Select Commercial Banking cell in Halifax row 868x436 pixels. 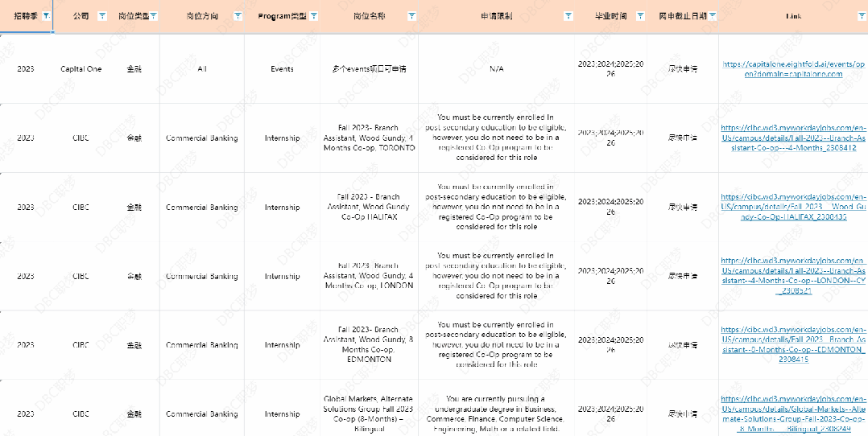(202, 207)
